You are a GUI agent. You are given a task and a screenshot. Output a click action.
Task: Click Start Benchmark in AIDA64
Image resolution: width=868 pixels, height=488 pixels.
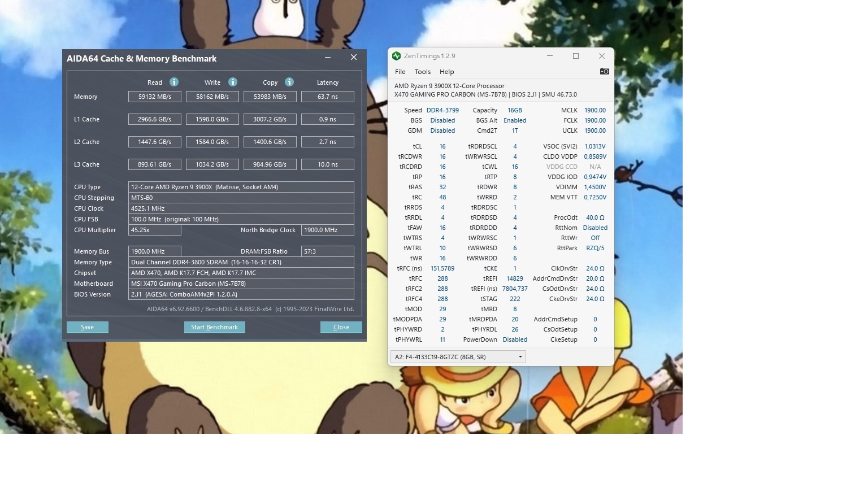click(x=214, y=327)
